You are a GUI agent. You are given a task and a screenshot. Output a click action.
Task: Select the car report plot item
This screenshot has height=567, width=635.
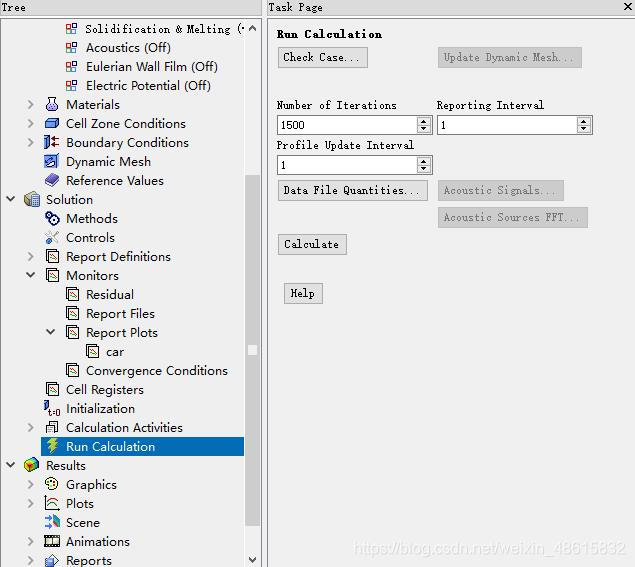point(115,352)
